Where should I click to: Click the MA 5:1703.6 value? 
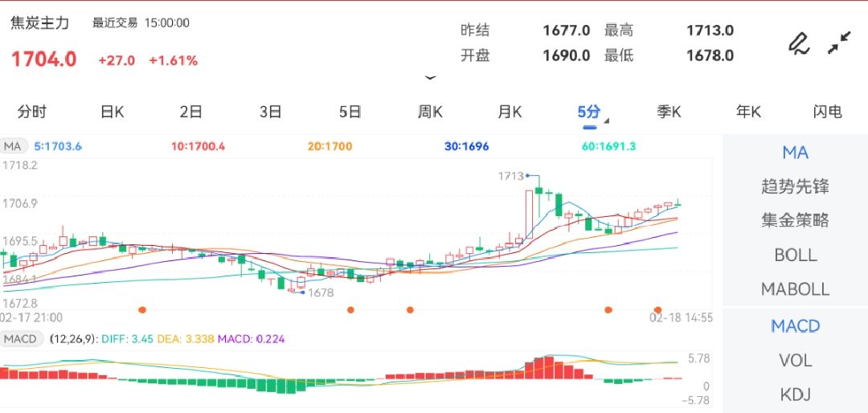click(58, 147)
